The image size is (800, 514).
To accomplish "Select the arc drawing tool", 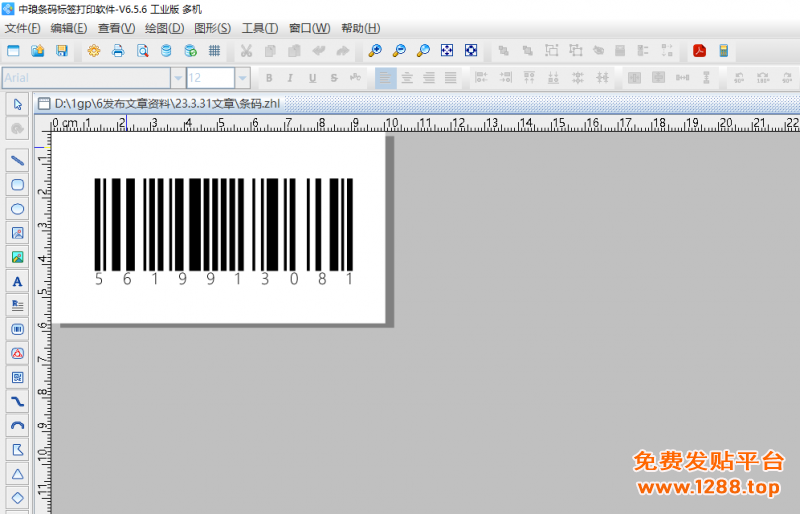I will pos(17,426).
